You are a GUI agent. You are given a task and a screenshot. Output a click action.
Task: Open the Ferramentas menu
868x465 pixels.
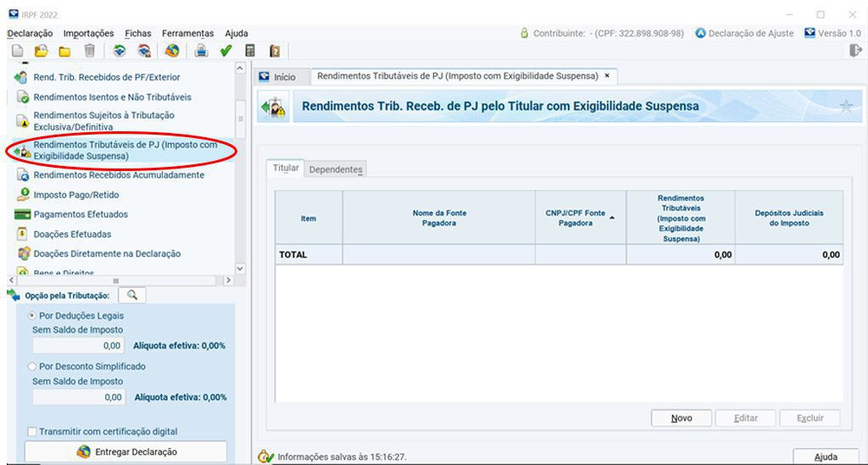[x=187, y=33]
